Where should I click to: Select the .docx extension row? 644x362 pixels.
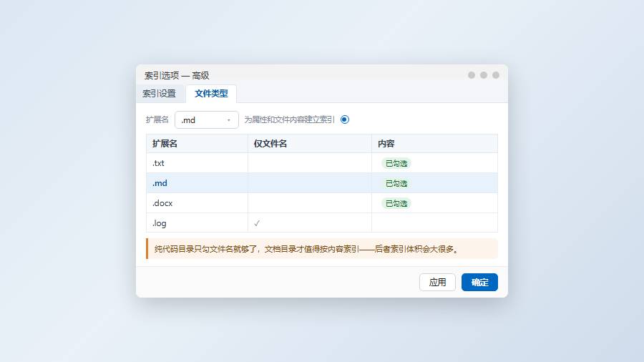322,203
